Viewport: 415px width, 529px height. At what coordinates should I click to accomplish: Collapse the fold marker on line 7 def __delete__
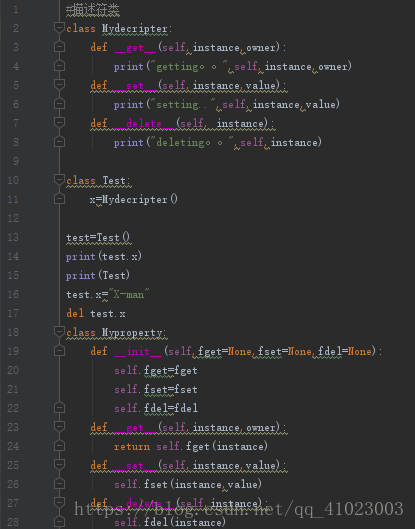coord(59,122)
